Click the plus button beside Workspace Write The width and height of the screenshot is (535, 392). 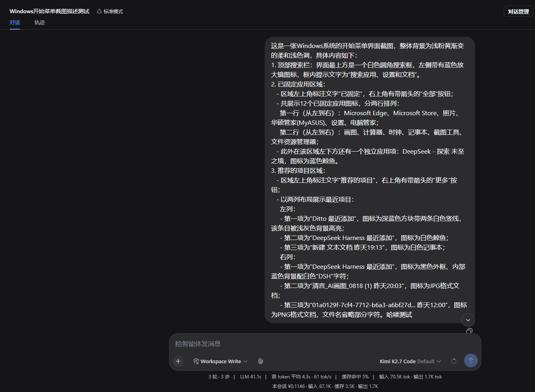pyautogui.click(x=178, y=361)
